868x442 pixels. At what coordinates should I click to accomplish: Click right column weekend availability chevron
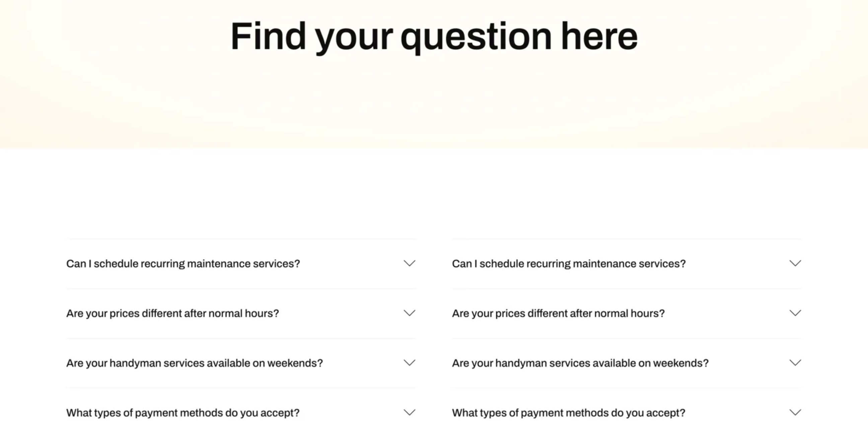click(795, 363)
